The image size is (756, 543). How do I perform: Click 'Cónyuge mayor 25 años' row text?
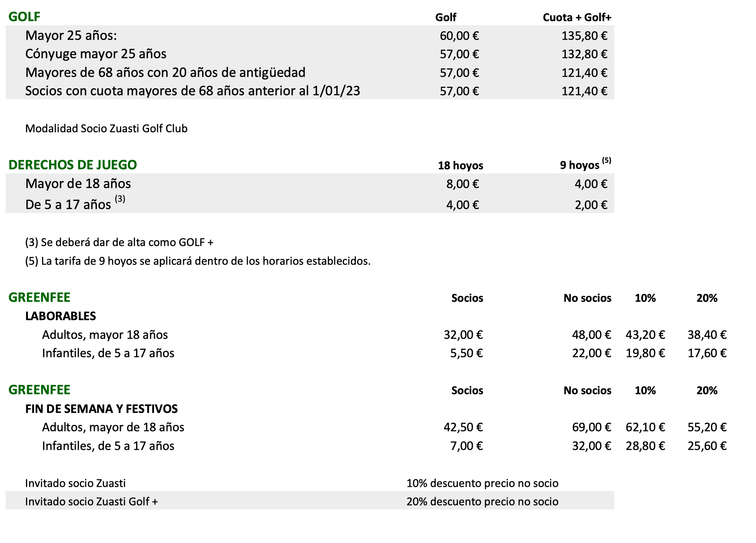click(x=96, y=54)
